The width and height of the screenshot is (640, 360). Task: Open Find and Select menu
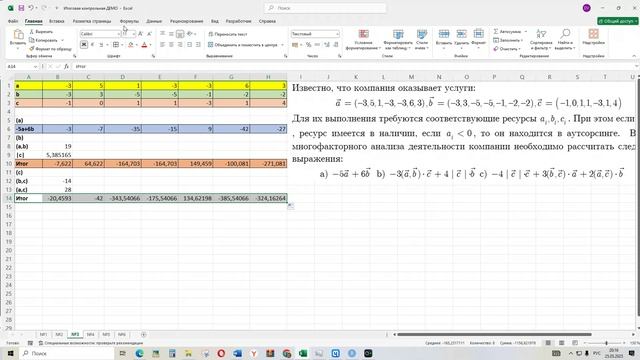click(565, 40)
